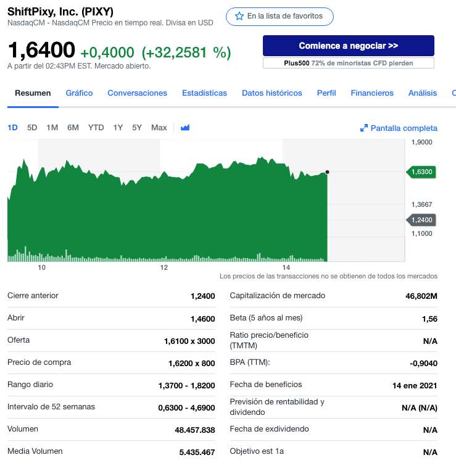Viewport: 456px width, 476px height.
Task: Click the 1,6400 current price text
Action: click(41, 50)
